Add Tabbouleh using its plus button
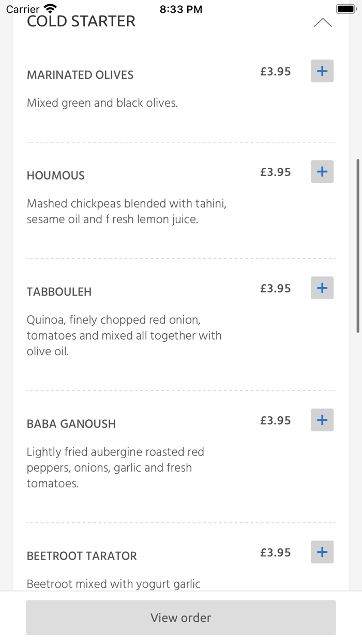The height and width of the screenshot is (644, 362). pyautogui.click(x=322, y=288)
